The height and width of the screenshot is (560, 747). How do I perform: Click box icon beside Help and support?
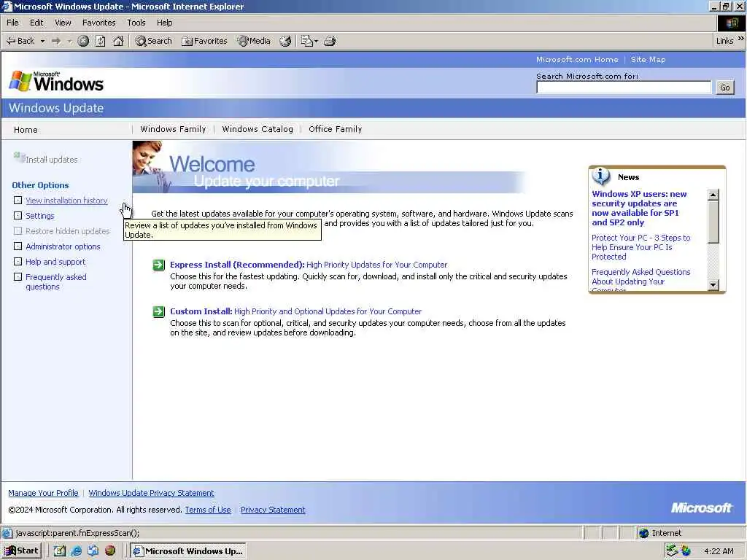[18, 262]
